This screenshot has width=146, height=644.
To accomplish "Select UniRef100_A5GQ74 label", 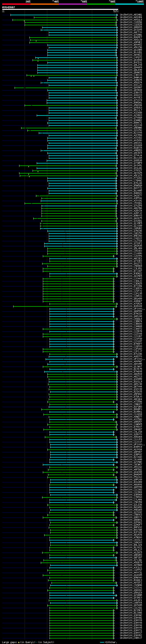I will 131,82.
